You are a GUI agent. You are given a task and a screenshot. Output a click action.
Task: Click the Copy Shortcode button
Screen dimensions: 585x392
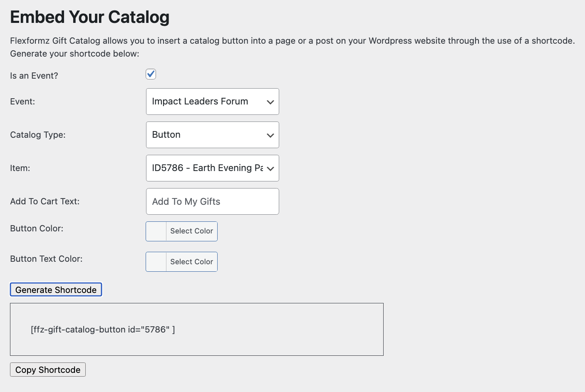pyautogui.click(x=48, y=370)
